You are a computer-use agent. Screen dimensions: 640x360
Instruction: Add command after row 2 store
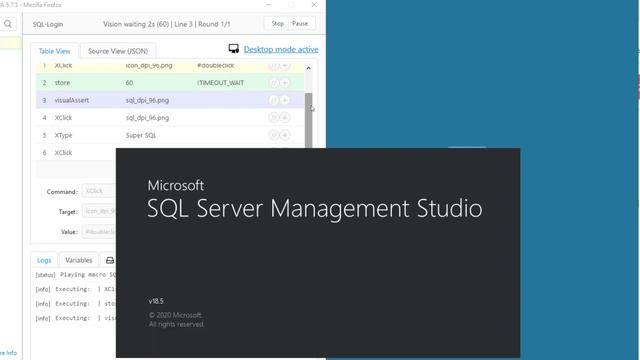(285, 83)
